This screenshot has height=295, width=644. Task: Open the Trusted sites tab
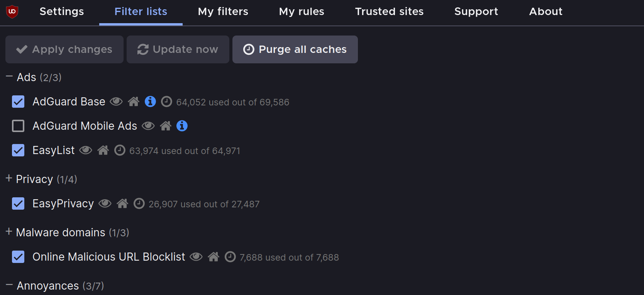pyautogui.click(x=389, y=12)
